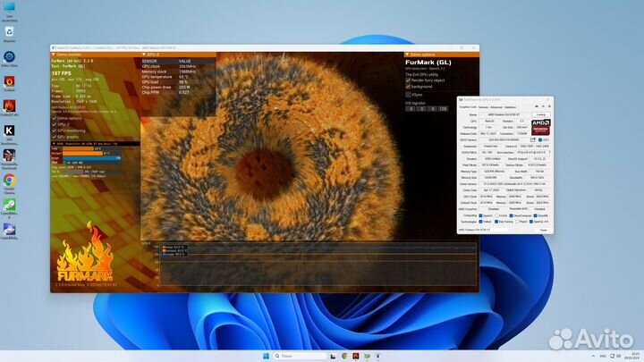644x362 pixels.
Task: Click the Close button in GPU-Z
Action: click(x=543, y=230)
